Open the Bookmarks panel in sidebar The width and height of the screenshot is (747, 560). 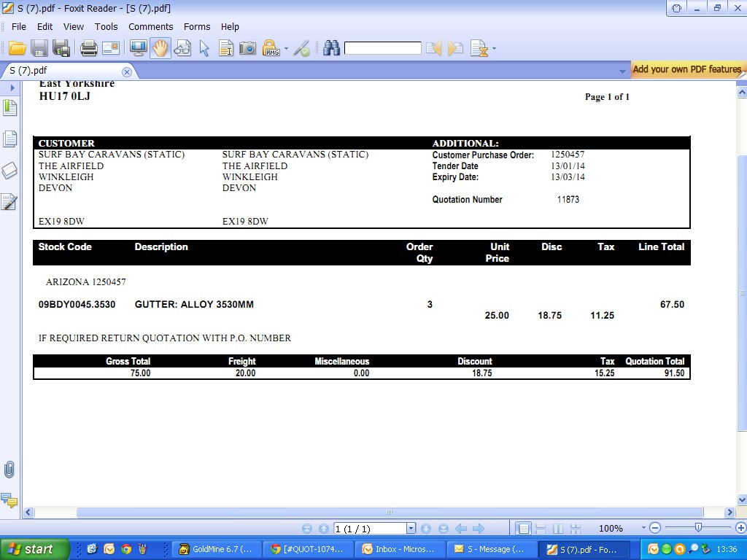[9, 109]
